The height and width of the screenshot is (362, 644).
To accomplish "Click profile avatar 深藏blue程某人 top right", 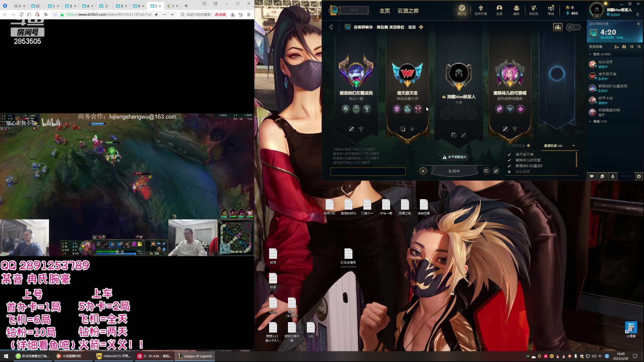I will click(x=597, y=10).
